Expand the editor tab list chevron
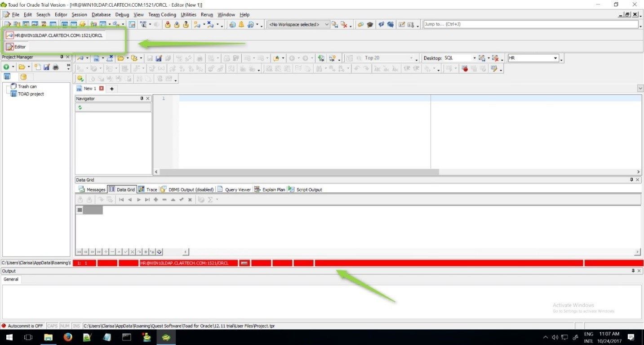 (x=640, y=89)
